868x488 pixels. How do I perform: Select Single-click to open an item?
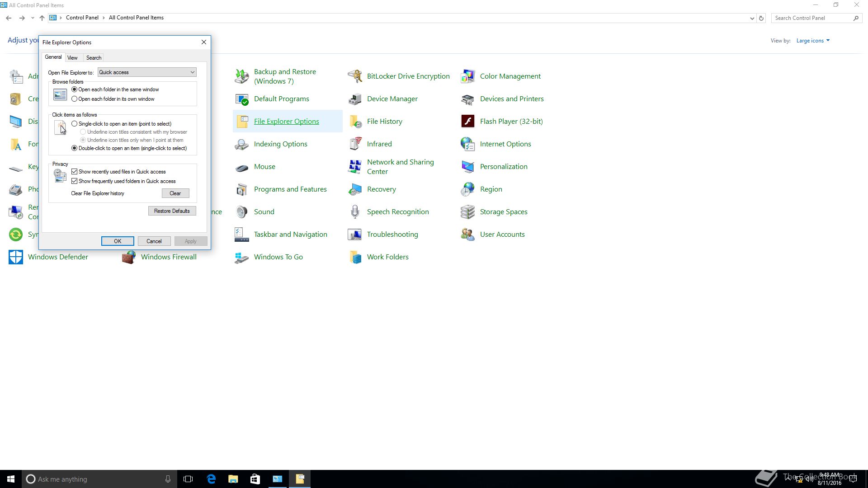(75, 124)
